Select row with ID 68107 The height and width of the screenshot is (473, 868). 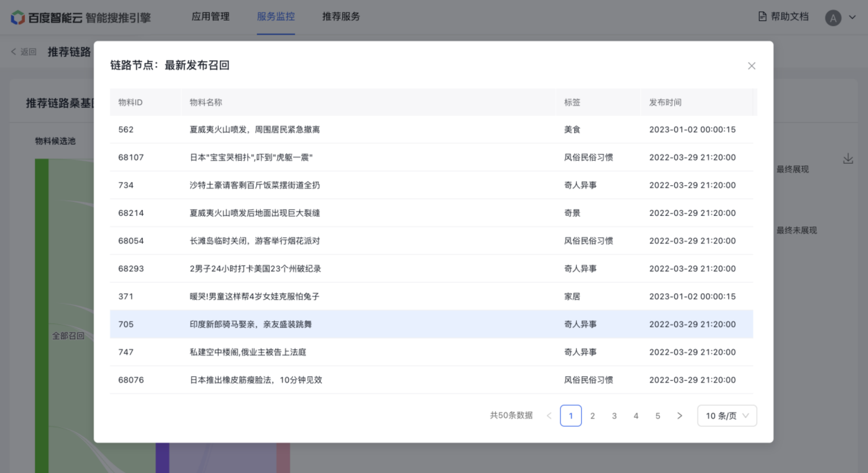[431, 157]
